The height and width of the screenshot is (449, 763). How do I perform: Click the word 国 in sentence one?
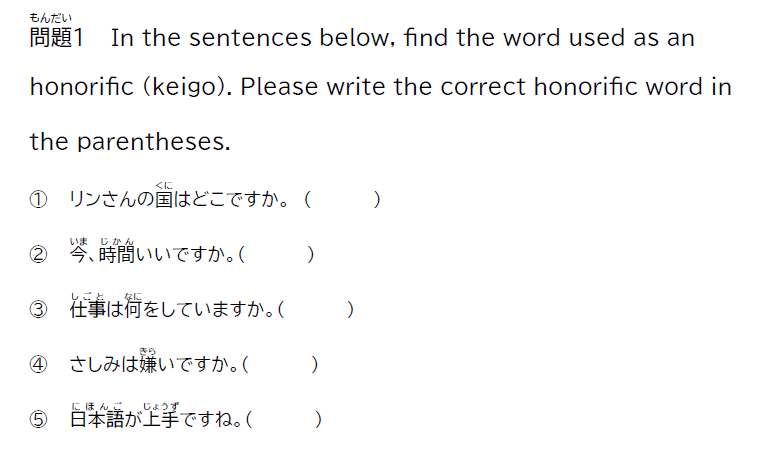tap(164, 199)
